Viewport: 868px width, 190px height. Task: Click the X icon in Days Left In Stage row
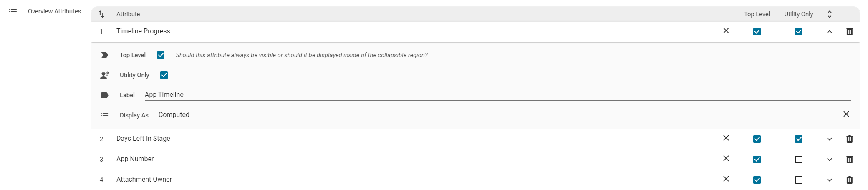[726, 138]
